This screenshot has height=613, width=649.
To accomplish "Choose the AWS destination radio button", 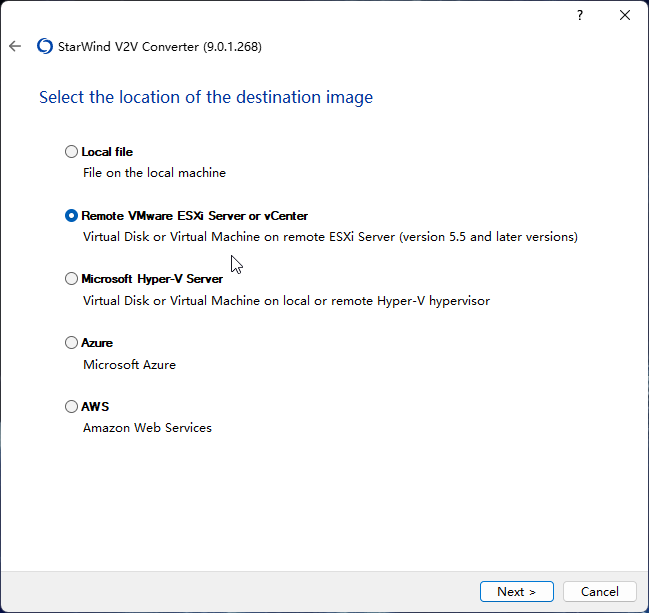I will pyautogui.click(x=71, y=406).
